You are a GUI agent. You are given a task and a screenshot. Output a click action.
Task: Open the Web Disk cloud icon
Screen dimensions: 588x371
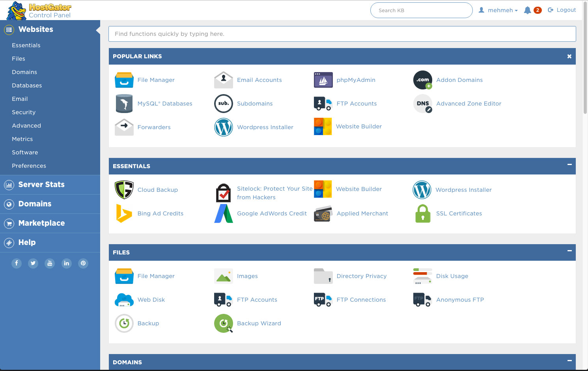pos(124,300)
